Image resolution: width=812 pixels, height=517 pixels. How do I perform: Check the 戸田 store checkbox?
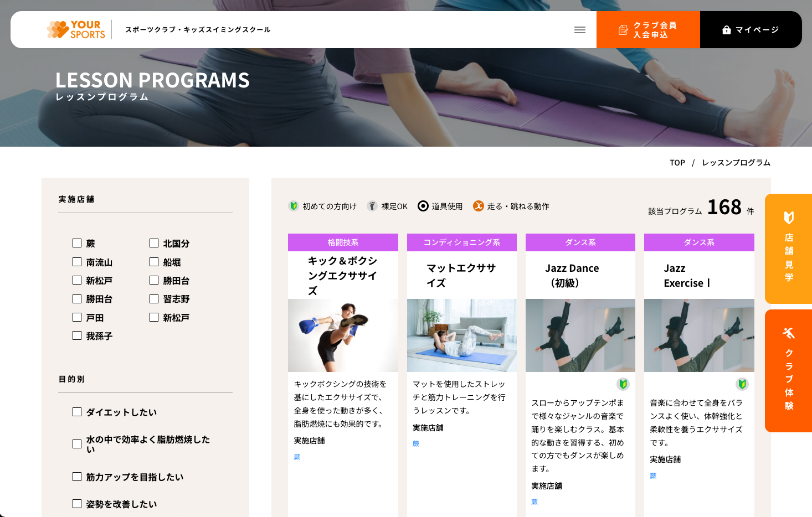(x=77, y=317)
